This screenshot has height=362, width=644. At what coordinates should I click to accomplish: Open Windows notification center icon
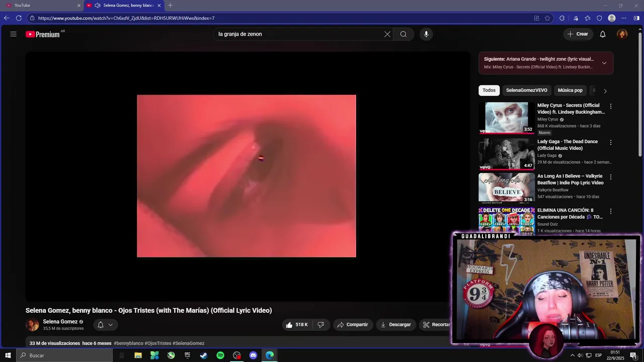point(633,355)
